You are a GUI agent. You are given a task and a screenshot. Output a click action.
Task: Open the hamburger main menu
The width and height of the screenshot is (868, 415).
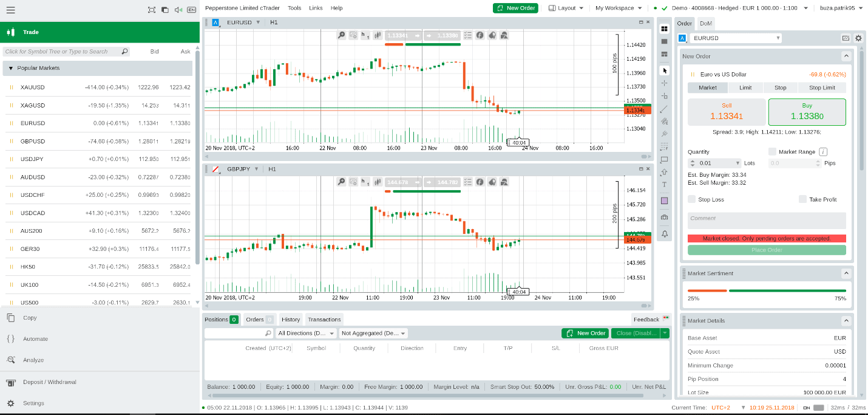10,10
